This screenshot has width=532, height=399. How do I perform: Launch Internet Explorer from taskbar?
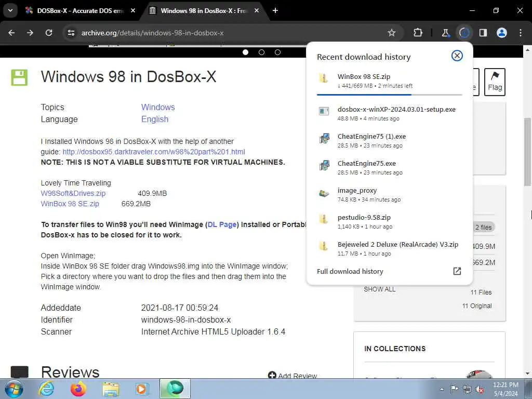pos(46,389)
